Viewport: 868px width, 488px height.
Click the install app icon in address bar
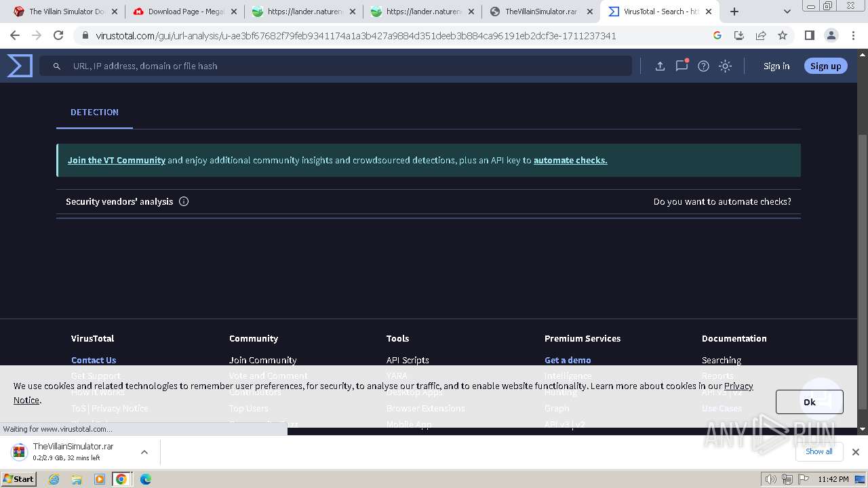coord(739,35)
